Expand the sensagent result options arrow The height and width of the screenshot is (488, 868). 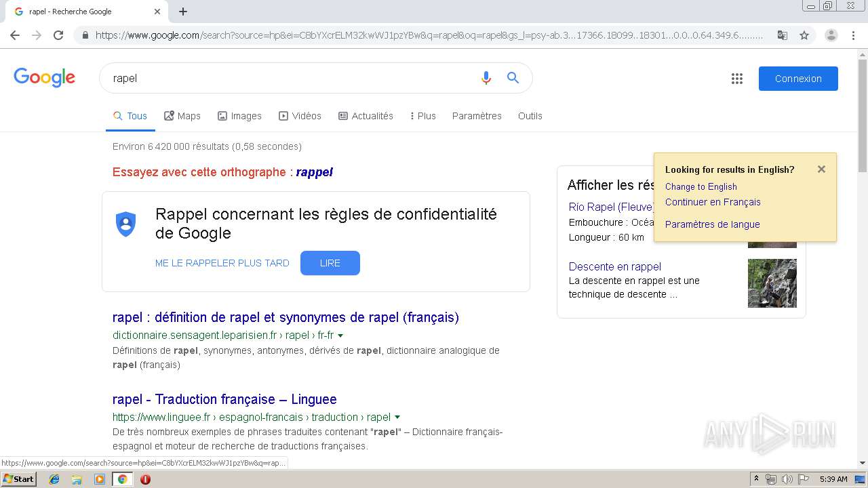point(340,335)
